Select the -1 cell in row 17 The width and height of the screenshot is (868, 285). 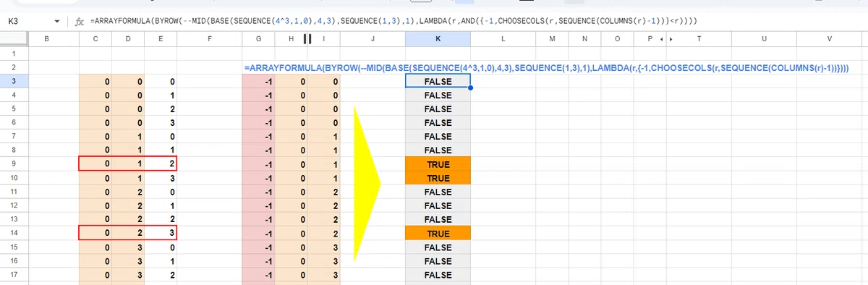pyautogui.click(x=258, y=274)
